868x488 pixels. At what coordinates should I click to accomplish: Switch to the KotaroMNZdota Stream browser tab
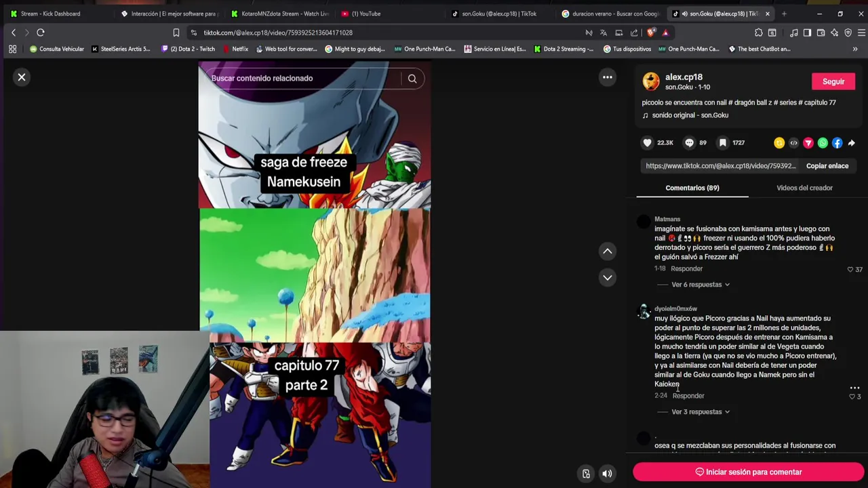tap(279, 14)
